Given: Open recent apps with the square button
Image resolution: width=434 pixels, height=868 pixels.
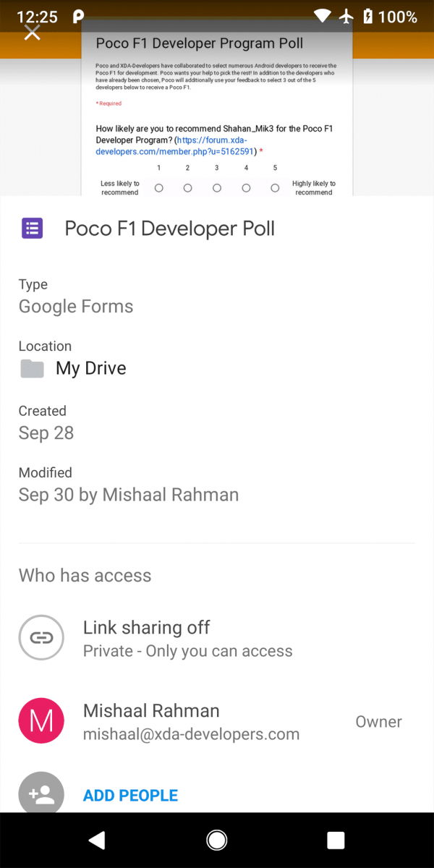Looking at the screenshot, I should pos(336,839).
